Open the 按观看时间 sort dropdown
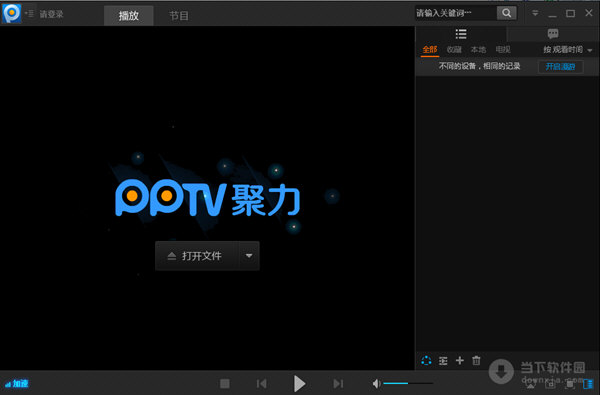 tap(568, 50)
